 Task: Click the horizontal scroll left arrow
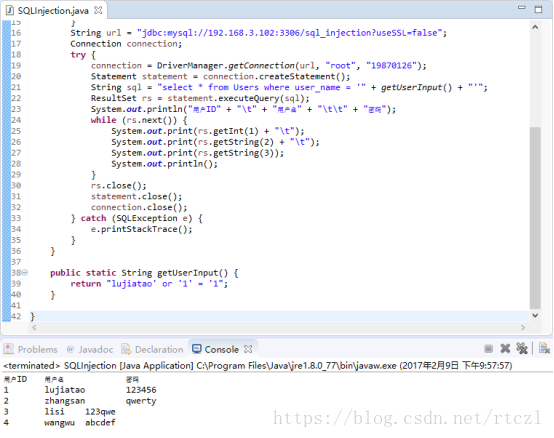[x=34, y=328]
